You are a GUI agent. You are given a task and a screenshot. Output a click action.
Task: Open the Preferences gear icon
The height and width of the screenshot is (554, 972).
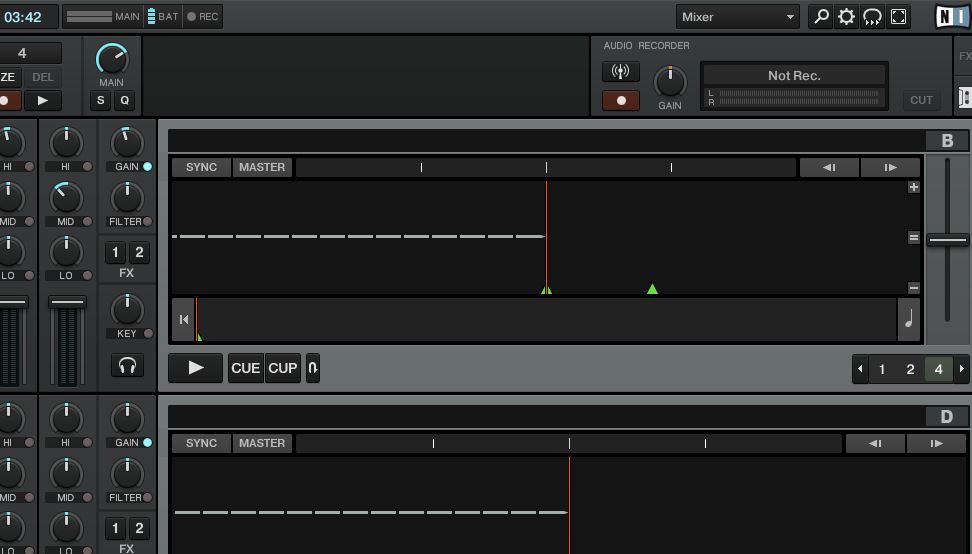[x=846, y=17]
